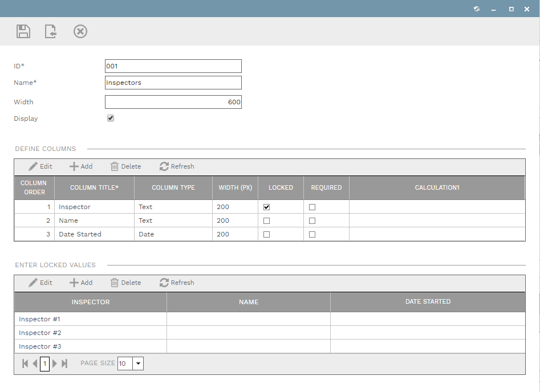
Task: Click the Save disk icon in toolbar
Action: (x=23, y=31)
